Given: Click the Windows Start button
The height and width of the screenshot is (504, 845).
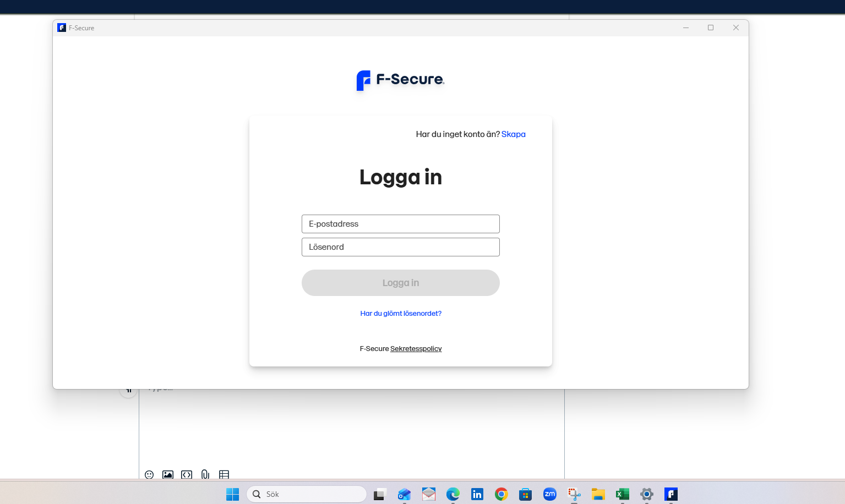Looking at the screenshot, I should (232, 494).
